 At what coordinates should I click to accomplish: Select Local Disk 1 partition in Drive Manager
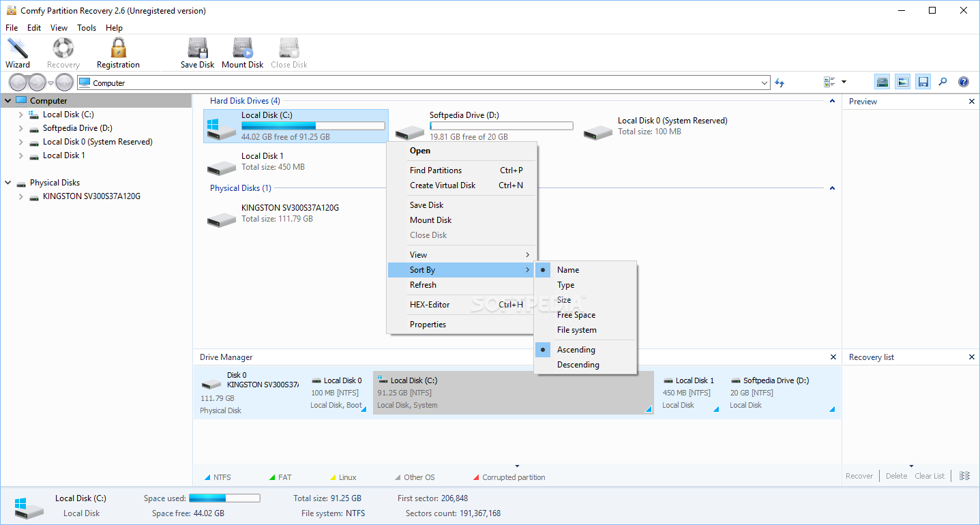689,393
